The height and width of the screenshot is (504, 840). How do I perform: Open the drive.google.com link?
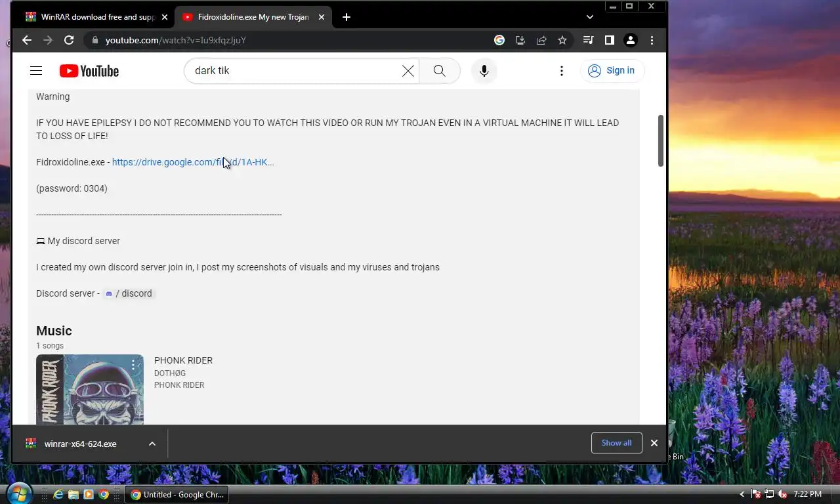pos(193,162)
